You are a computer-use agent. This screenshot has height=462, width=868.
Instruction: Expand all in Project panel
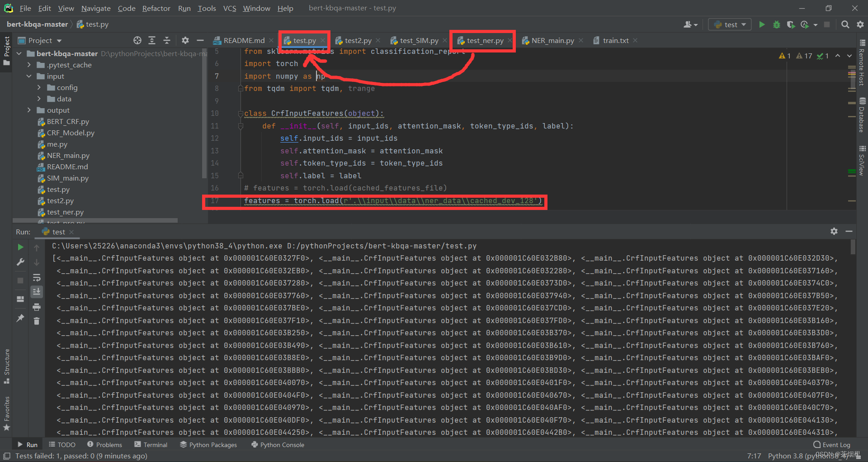(x=152, y=40)
